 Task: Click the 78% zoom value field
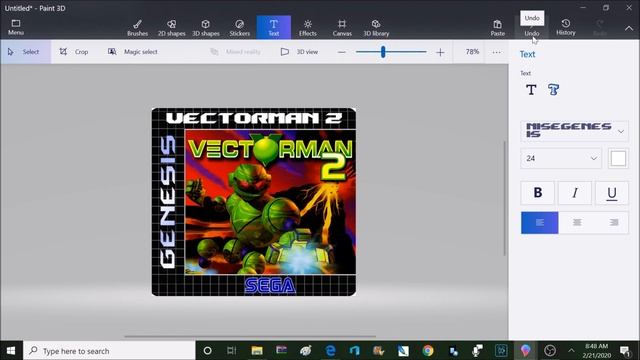coord(472,52)
